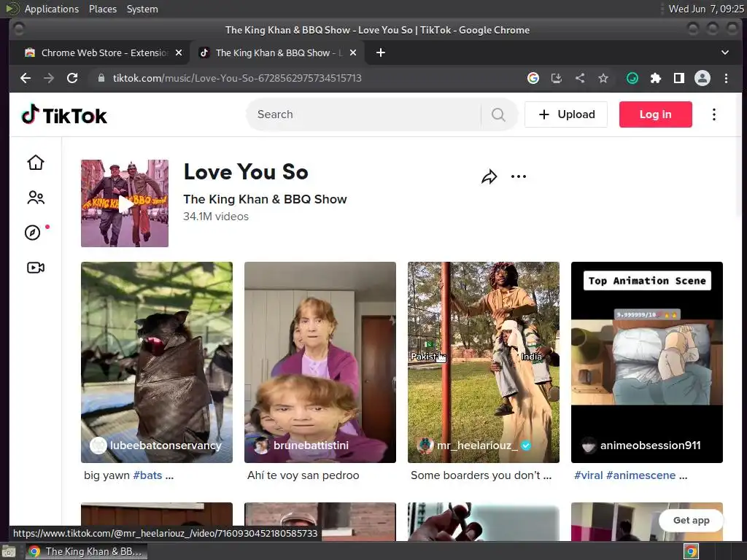The height and width of the screenshot is (560, 747).
Task: Open the System menu
Action: tap(142, 9)
